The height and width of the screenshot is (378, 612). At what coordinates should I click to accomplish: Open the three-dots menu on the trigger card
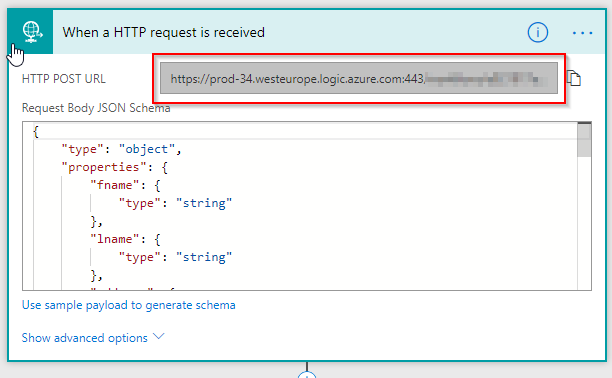(582, 33)
